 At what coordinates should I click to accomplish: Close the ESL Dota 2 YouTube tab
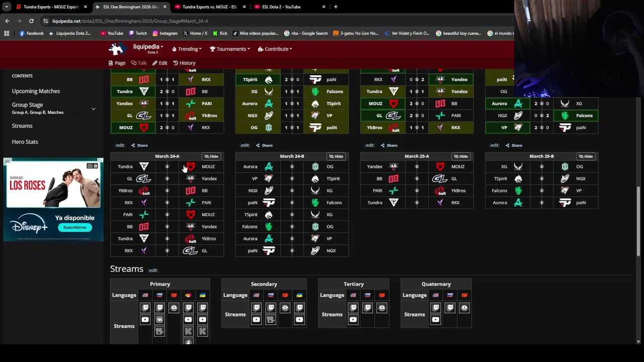click(324, 7)
